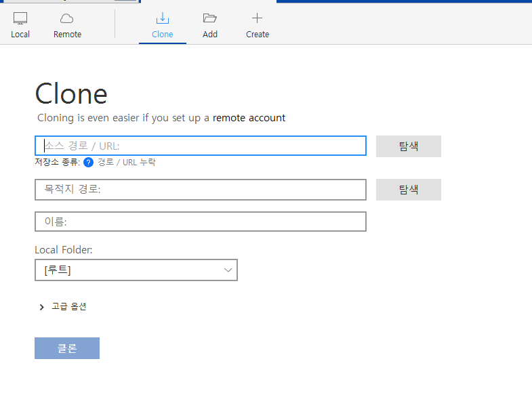Click the 클론 button
The width and height of the screenshot is (532, 418).
(x=67, y=348)
